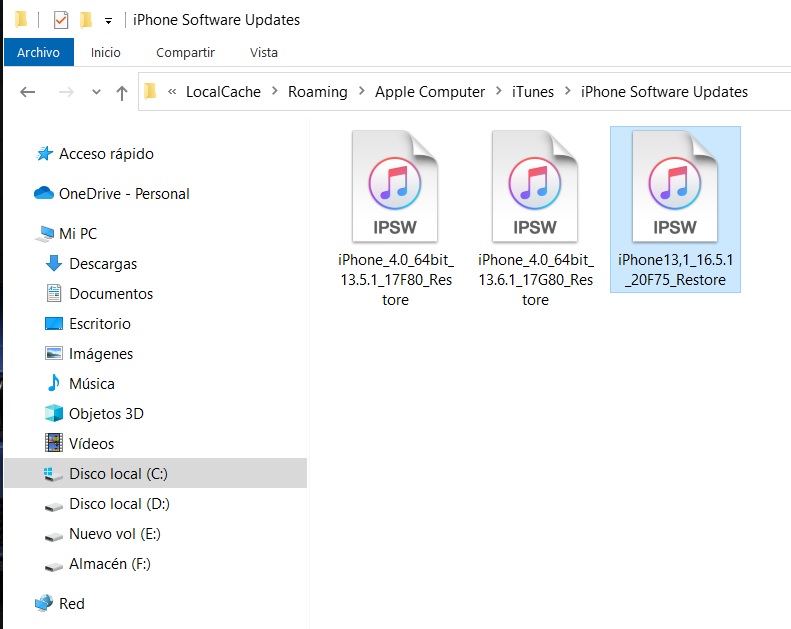The height and width of the screenshot is (629, 791).
Task: Expand the chevron after LocalCache in the path
Action: click(x=275, y=91)
